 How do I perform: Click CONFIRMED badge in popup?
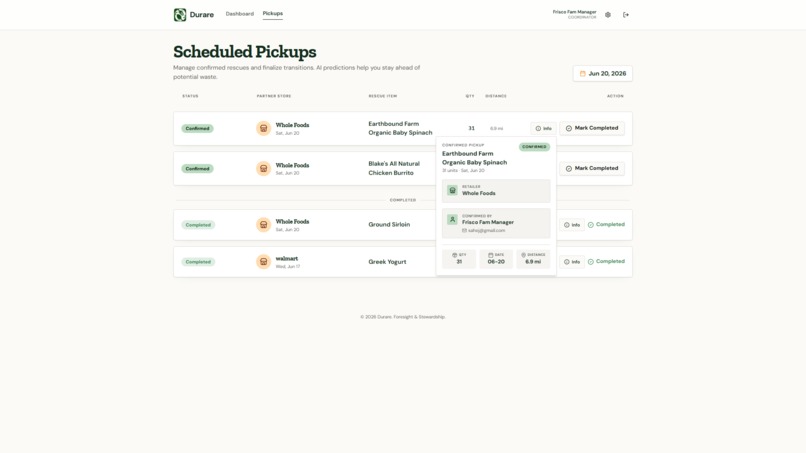534,147
